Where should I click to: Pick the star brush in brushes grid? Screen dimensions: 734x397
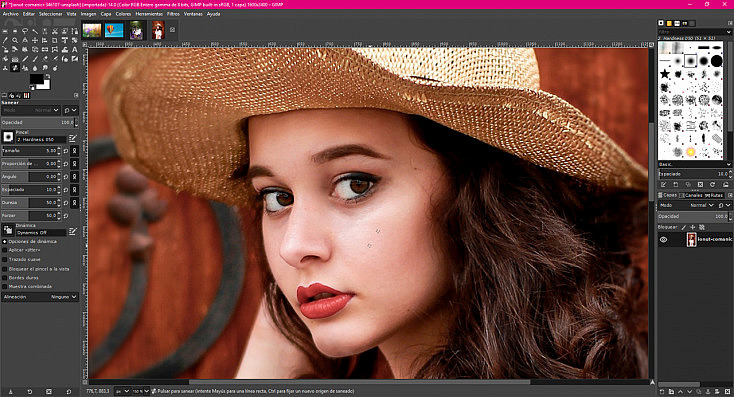665,74
